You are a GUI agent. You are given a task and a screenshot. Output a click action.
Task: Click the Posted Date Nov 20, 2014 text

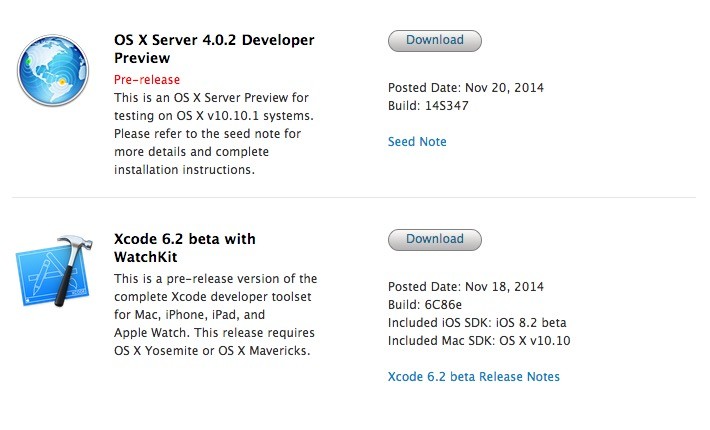466,88
